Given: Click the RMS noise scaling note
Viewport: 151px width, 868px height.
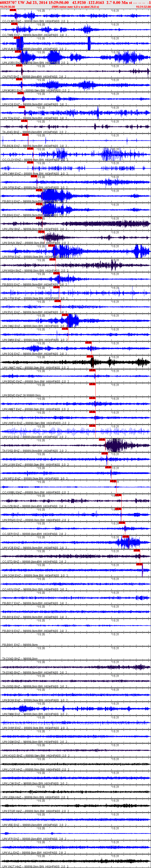Looking at the screenshot, I should [x=75, y=7].
